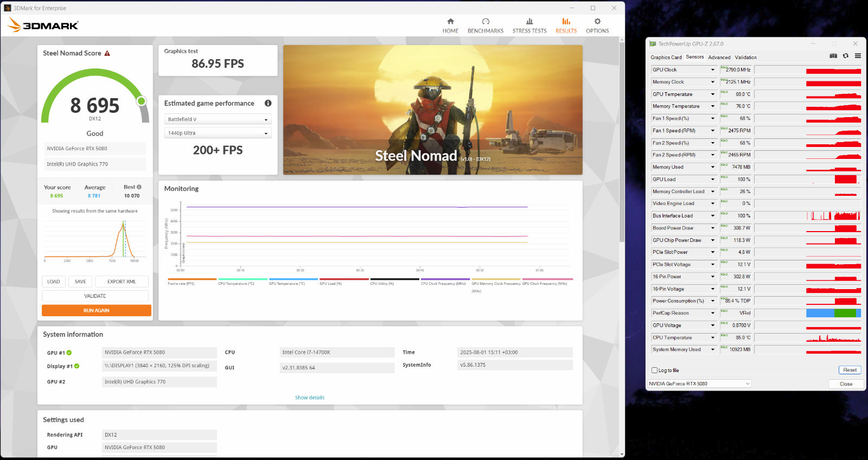This screenshot has width=868, height=460.
Task: Open the Benchmarks gauge icon
Action: point(486,22)
